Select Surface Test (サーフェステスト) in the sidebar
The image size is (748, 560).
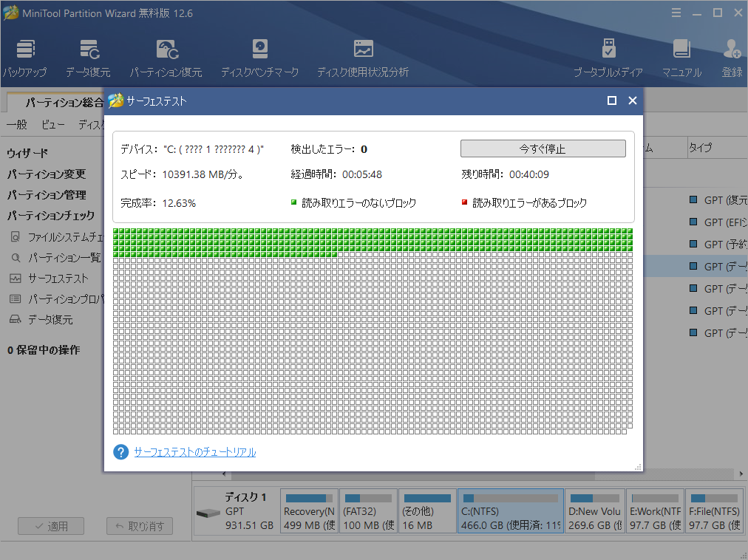point(50,278)
